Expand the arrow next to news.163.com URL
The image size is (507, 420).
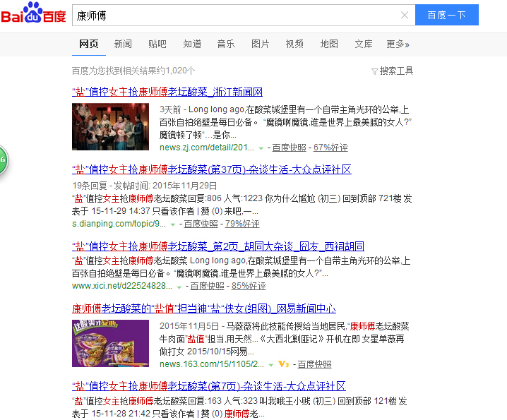271,365
